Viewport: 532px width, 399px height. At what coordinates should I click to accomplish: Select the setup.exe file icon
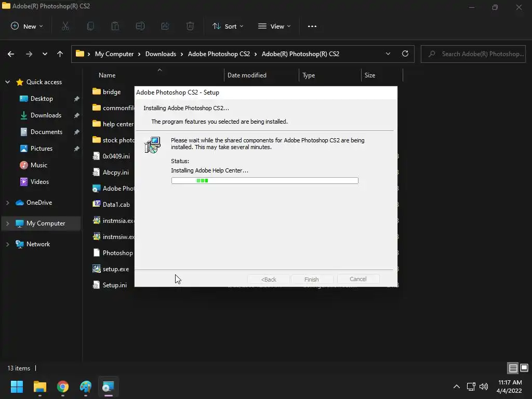click(97, 269)
